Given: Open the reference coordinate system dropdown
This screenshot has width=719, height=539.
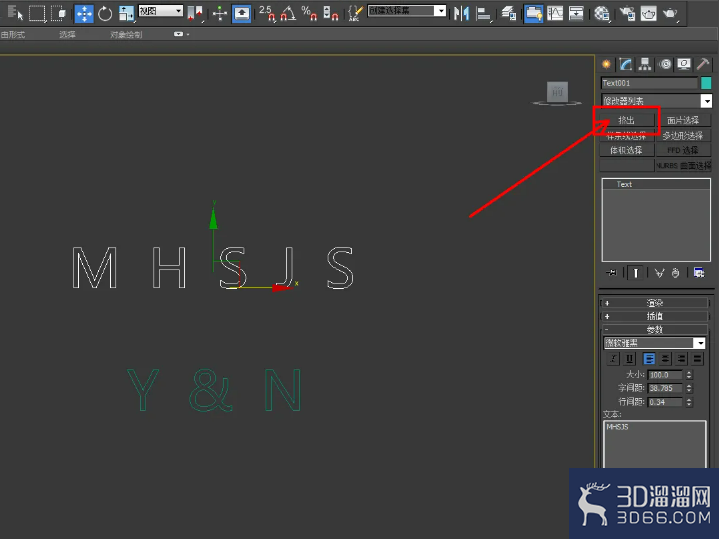Looking at the screenshot, I should (160, 11).
